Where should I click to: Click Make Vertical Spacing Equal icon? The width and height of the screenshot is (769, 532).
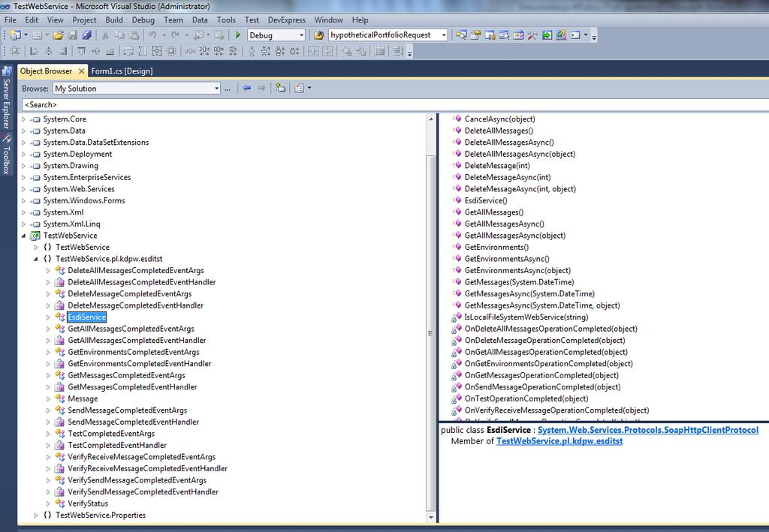252,51
